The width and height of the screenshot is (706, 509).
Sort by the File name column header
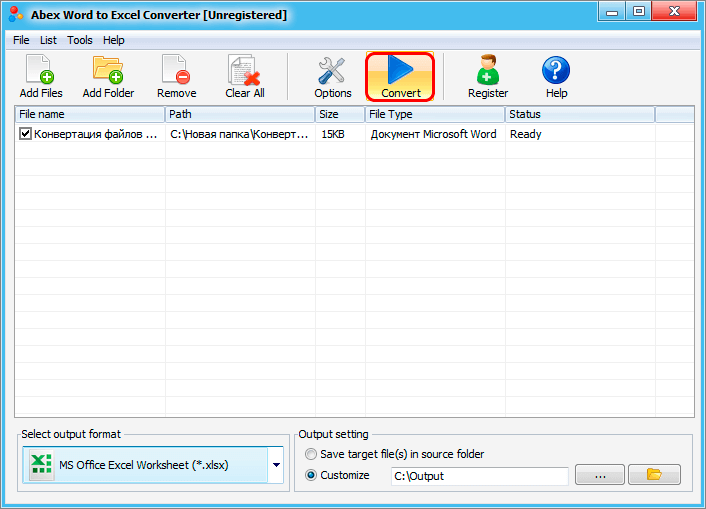pyautogui.click(x=90, y=114)
